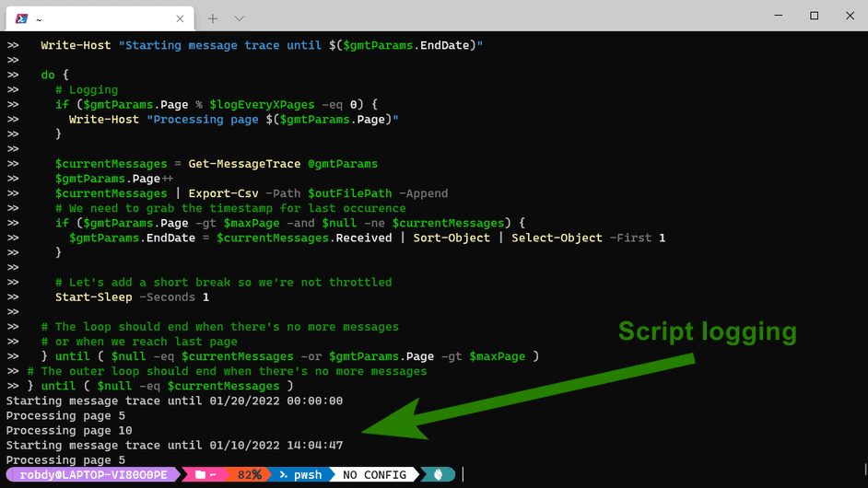Click the "# Let's add a short break" comment

click(x=224, y=282)
